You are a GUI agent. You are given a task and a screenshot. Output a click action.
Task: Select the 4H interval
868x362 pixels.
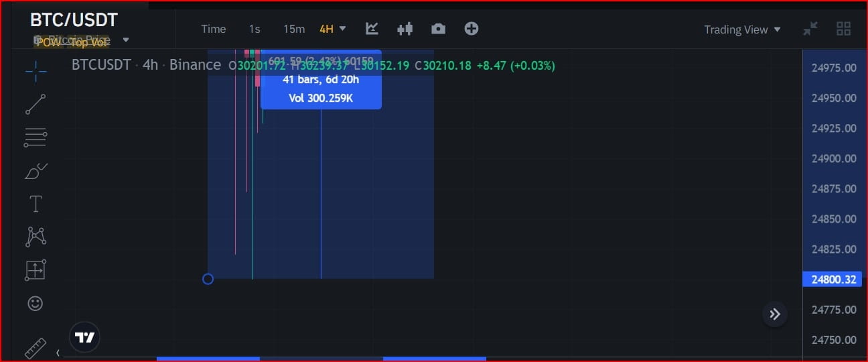(326, 29)
